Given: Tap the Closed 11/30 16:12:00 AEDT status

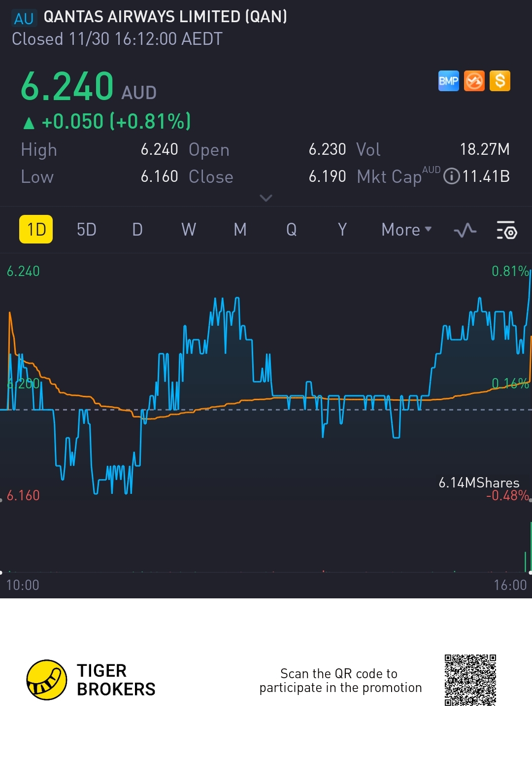Looking at the screenshot, I should [117, 39].
